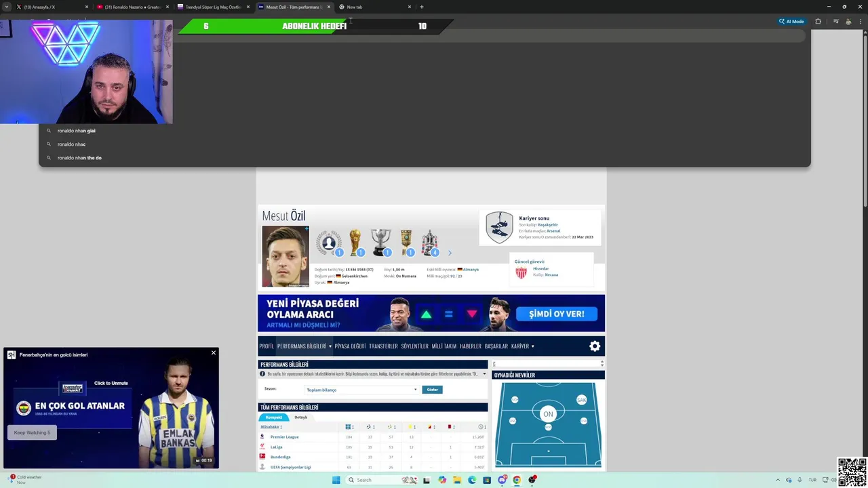Image resolution: width=868 pixels, height=488 pixels.
Task: Open Başakşehir last club link
Action: [x=548, y=224]
